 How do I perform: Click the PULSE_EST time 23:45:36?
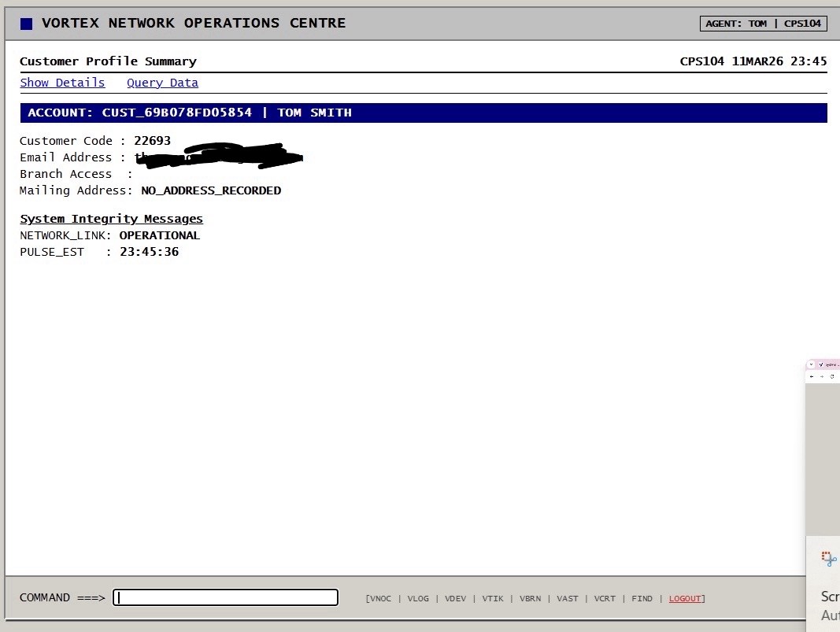coord(149,252)
